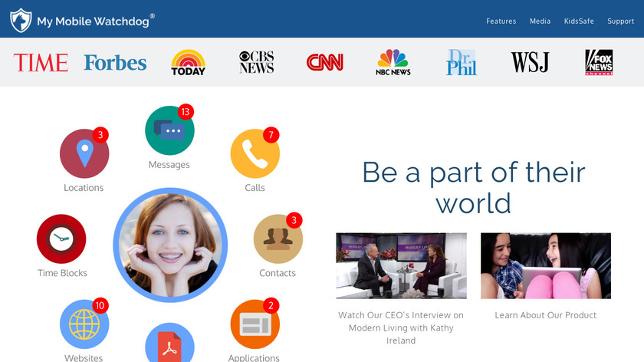Click the Forbes logo

[x=115, y=62]
